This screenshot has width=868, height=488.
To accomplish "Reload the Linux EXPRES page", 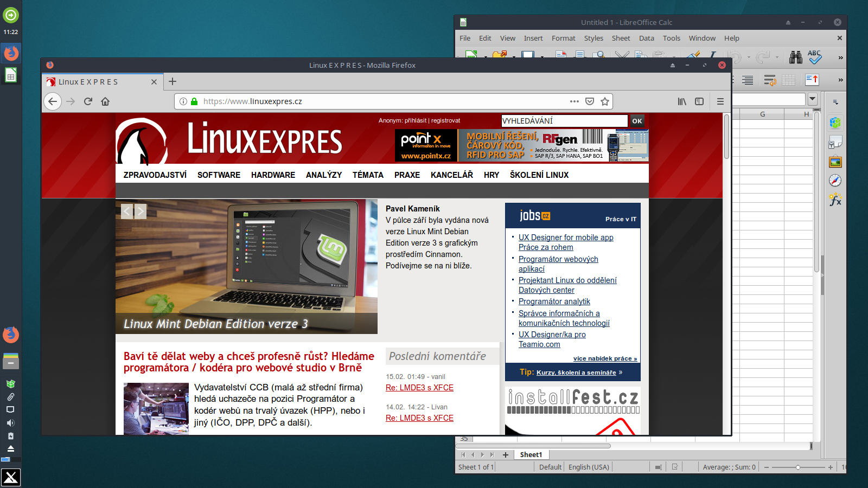I will (x=88, y=101).
